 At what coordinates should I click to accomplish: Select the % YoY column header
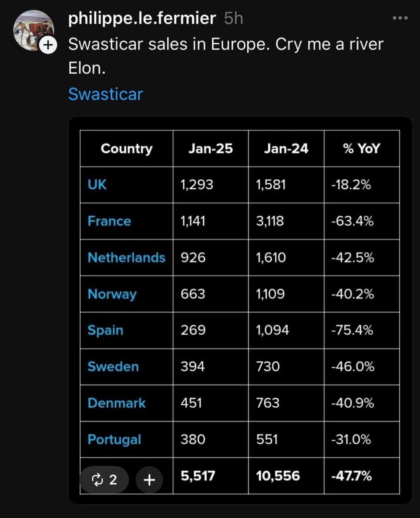[361, 148]
